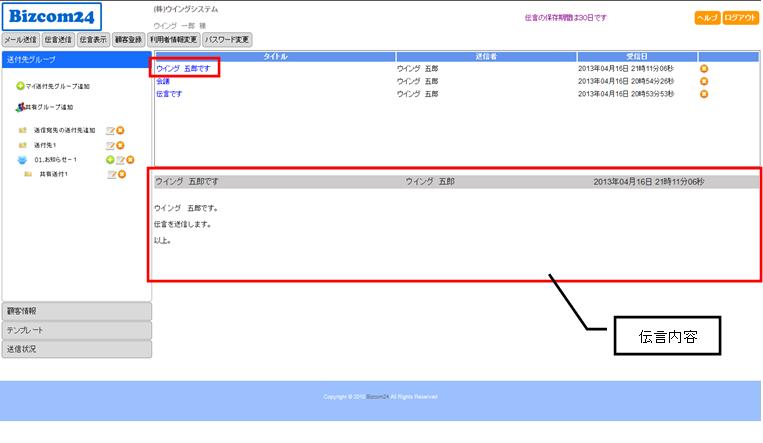Click the edit icon next to 送付先1
Image resolution: width=763 pixels, height=443 pixels.
(x=110, y=145)
